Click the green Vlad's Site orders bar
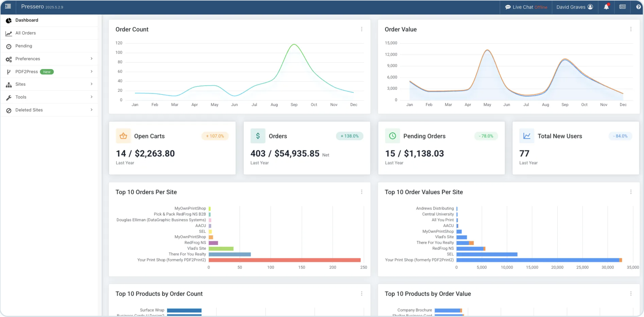Viewport: 644px width, 317px height. (x=221, y=249)
